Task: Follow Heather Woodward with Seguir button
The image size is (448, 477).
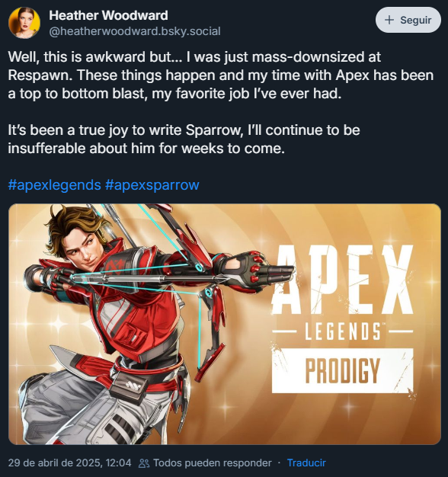Action: [x=408, y=20]
